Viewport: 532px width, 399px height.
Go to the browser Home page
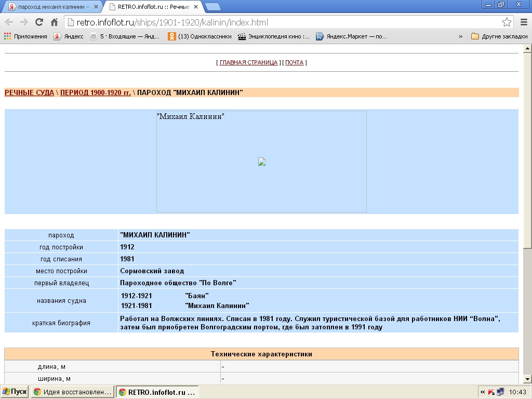click(54, 22)
